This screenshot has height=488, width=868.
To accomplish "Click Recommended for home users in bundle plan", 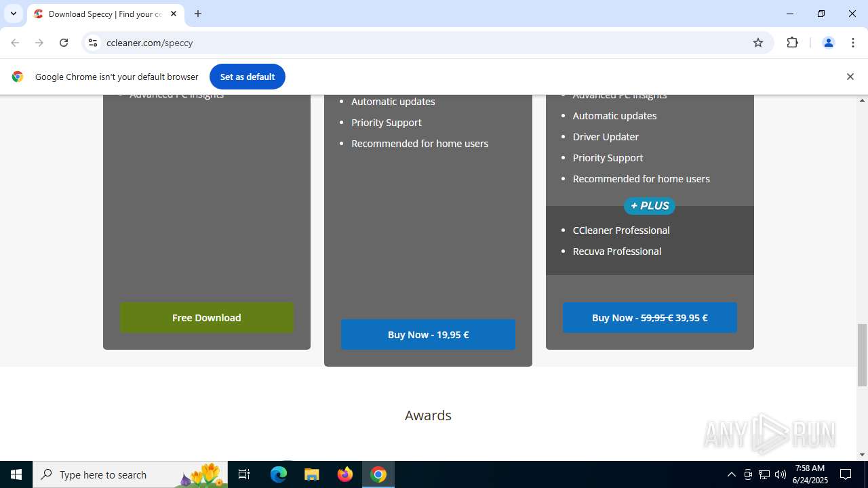I will pyautogui.click(x=642, y=179).
